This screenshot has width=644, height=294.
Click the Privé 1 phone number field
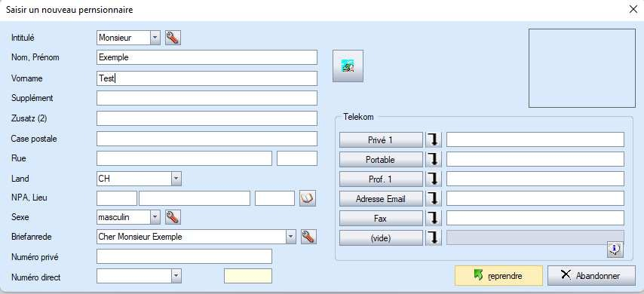[535, 139]
